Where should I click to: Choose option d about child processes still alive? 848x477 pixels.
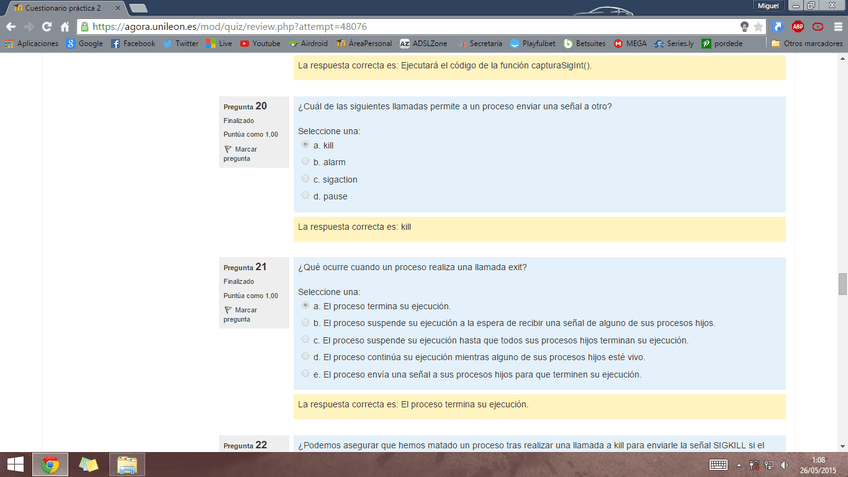click(x=306, y=356)
